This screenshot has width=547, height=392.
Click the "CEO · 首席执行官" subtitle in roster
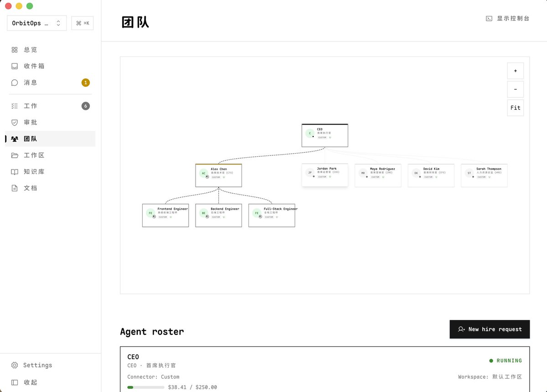click(x=151, y=366)
